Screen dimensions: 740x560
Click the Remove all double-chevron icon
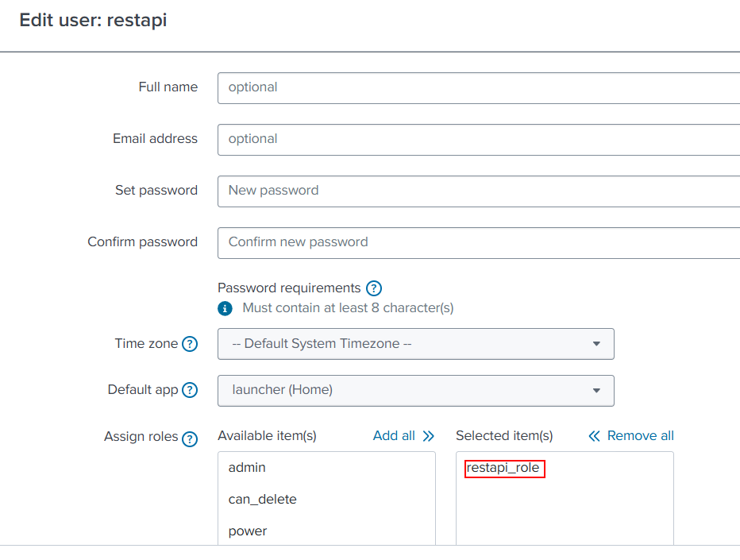[595, 436]
